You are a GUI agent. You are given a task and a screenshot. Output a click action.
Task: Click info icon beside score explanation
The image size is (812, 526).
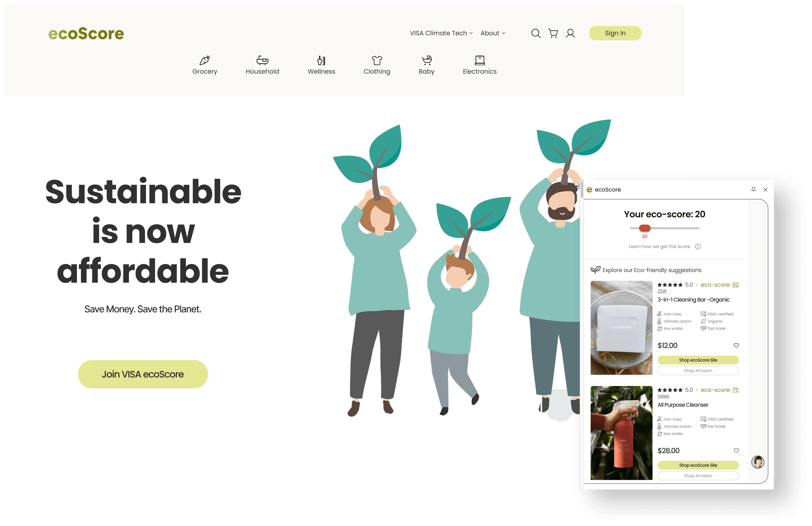pos(698,246)
